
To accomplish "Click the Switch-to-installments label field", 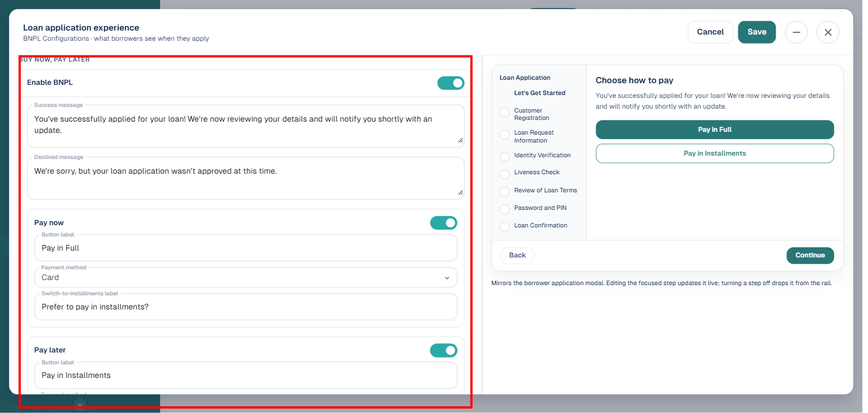I will [246, 307].
